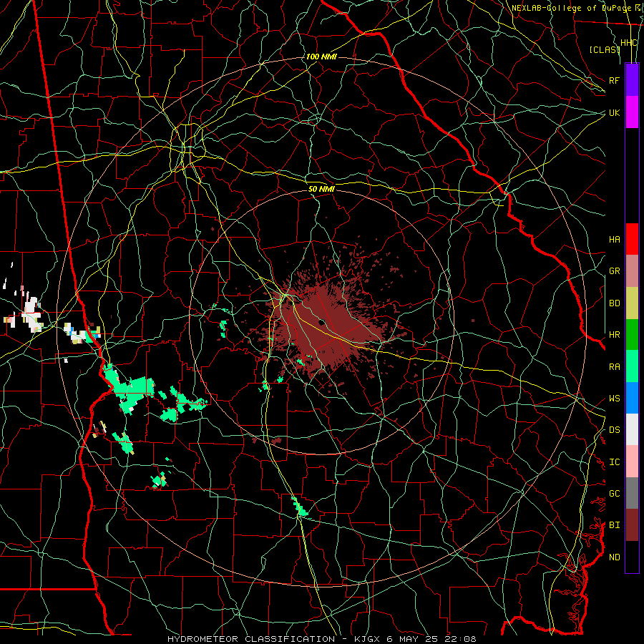Click the BD legend label
644x644 pixels.
[x=614, y=303]
